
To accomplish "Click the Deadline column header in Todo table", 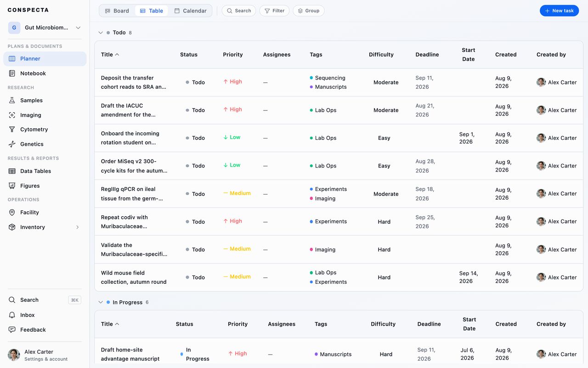I will pyautogui.click(x=427, y=54).
